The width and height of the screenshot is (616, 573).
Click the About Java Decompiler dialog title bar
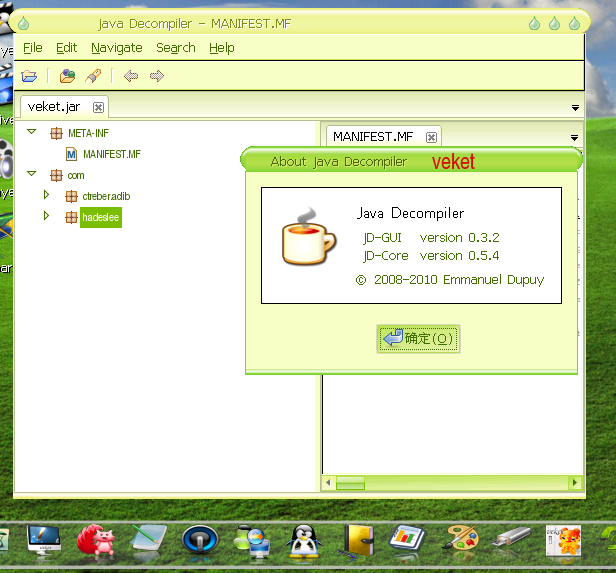point(411,160)
